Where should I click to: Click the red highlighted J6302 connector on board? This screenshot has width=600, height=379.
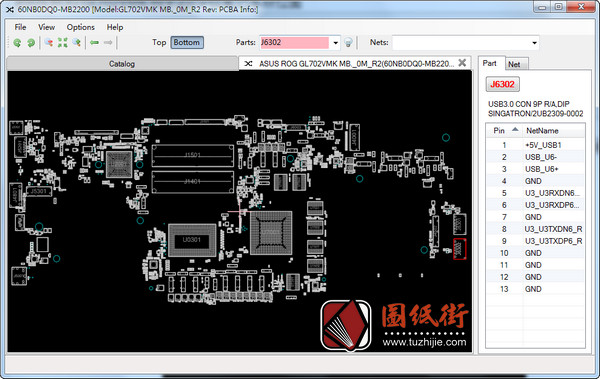coord(460,249)
